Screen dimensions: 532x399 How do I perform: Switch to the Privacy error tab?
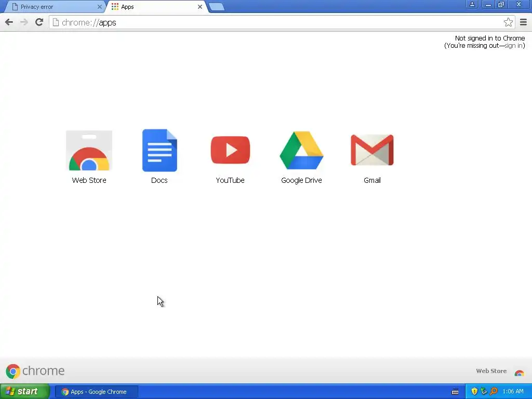56,7
